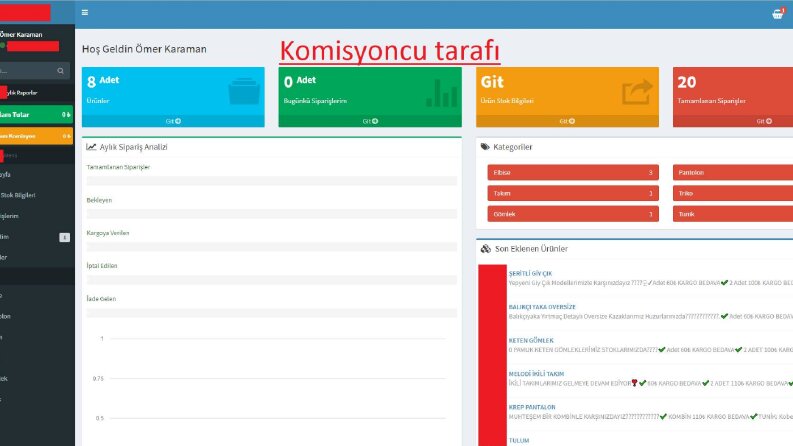Click bar chart icon on green card
Screen dimensions: 793x446
pyautogui.click(x=441, y=92)
